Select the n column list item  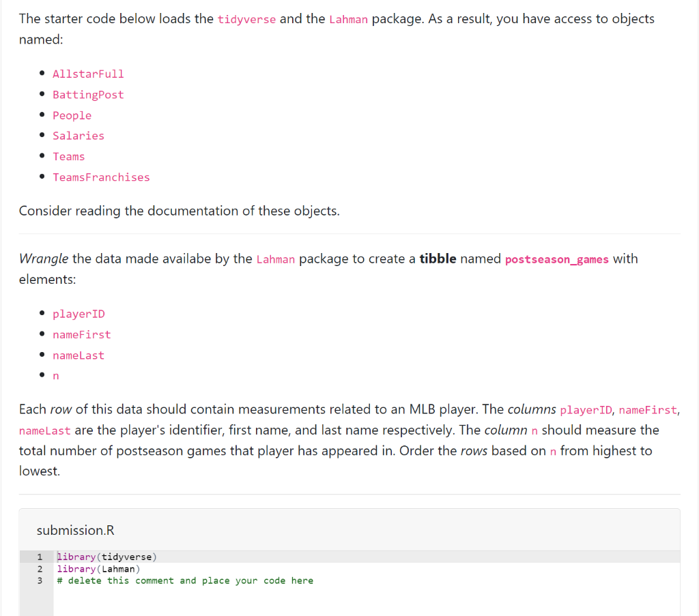click(55, 375)
